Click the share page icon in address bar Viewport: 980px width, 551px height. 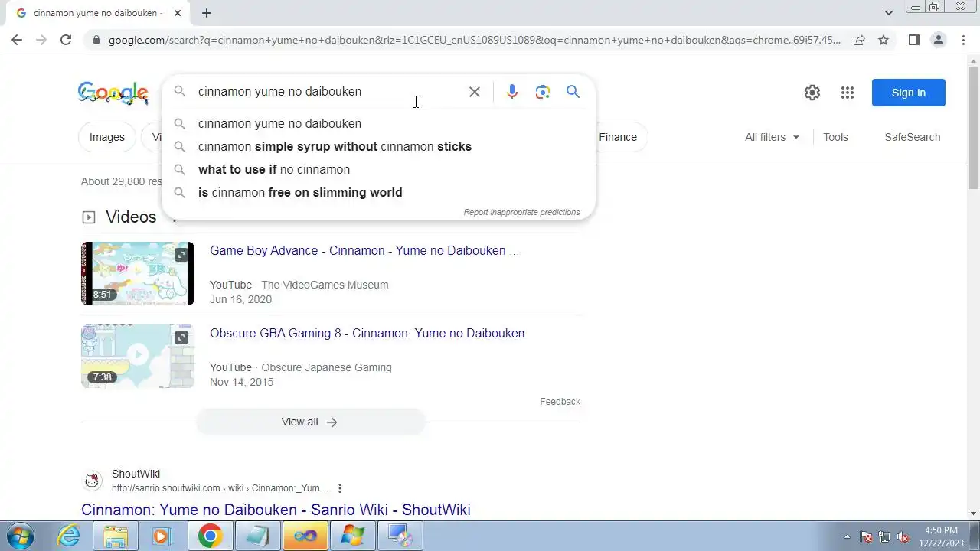point(859,40)
